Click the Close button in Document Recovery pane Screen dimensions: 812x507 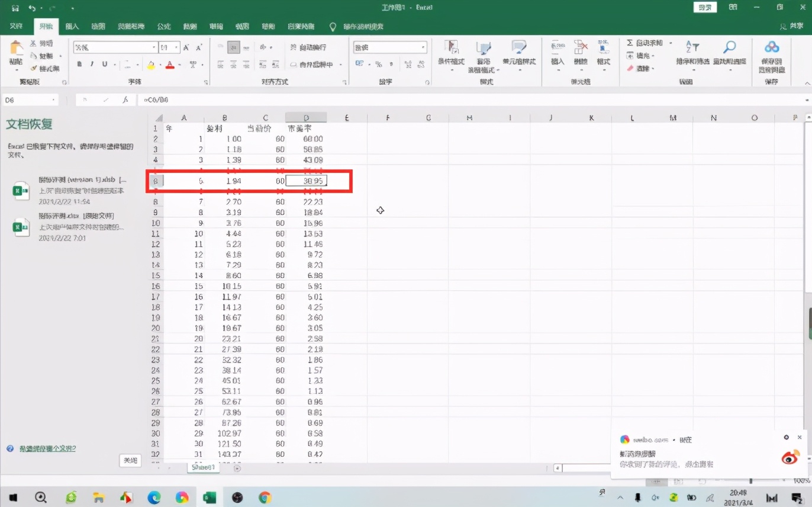pyautogui.click(x=130, y=460)
